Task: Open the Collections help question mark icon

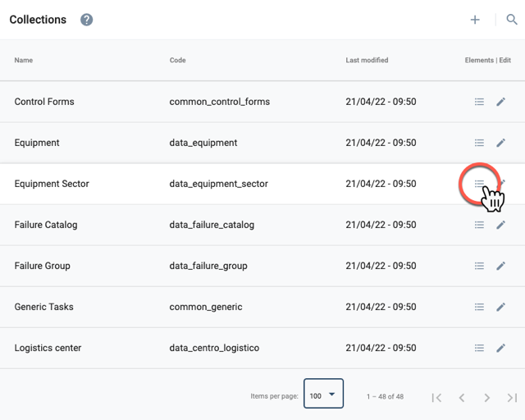Action: 86,20
